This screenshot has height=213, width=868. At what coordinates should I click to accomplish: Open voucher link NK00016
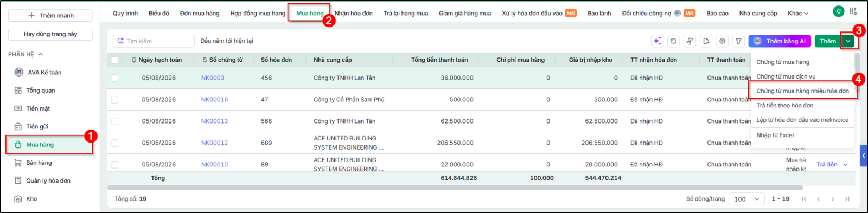(x=214, y=100)
